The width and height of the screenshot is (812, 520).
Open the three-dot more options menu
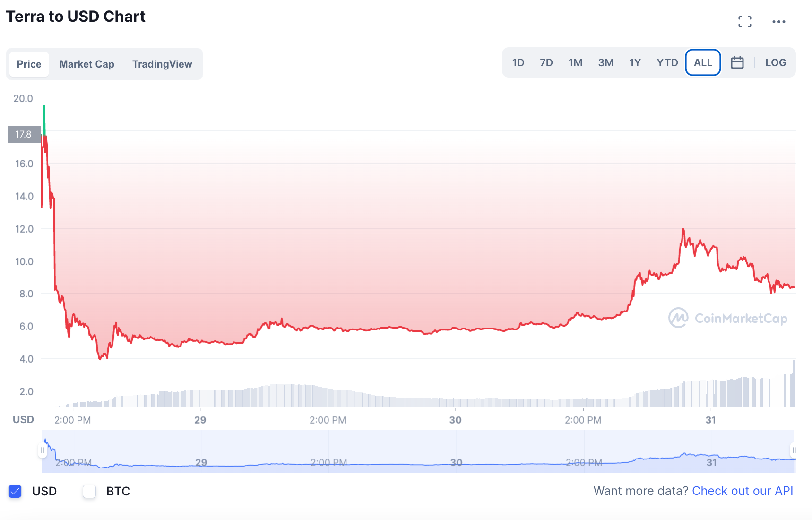point(778,22)
